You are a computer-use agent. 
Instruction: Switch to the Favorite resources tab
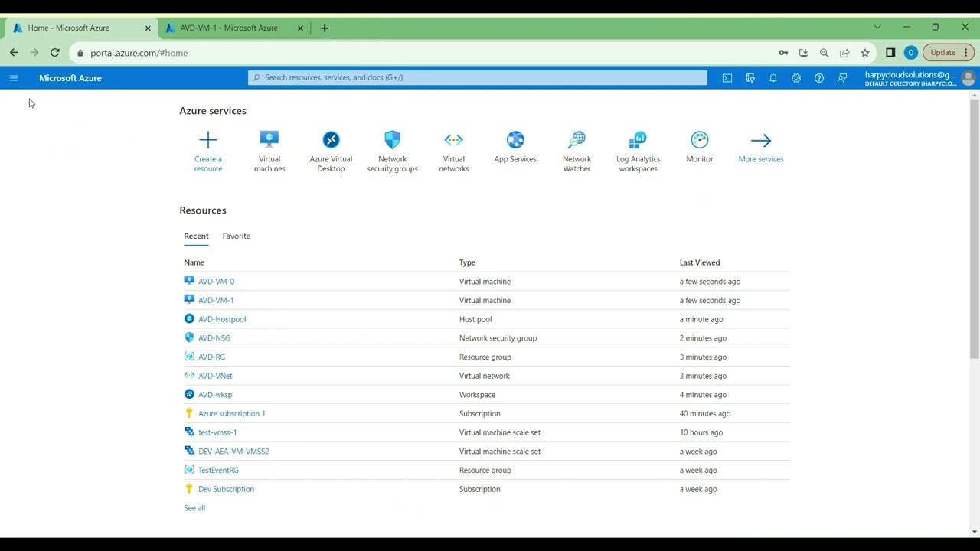(237, 236)
